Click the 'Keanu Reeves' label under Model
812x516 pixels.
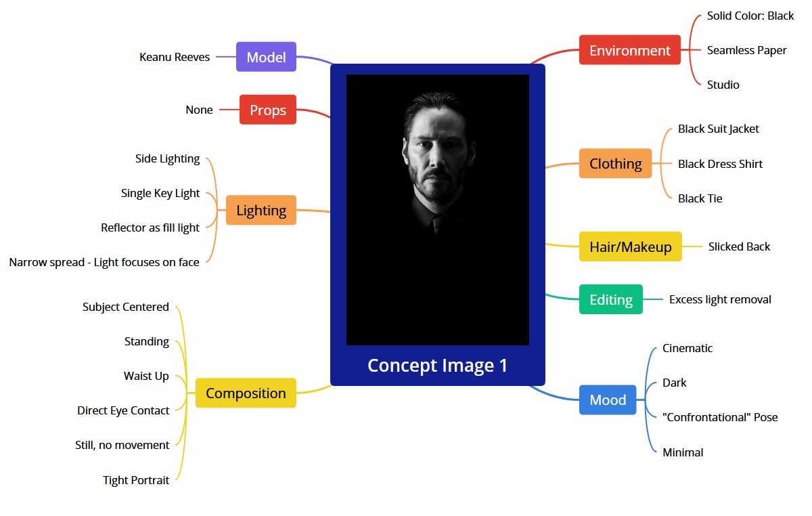click(x=175, y=57)
